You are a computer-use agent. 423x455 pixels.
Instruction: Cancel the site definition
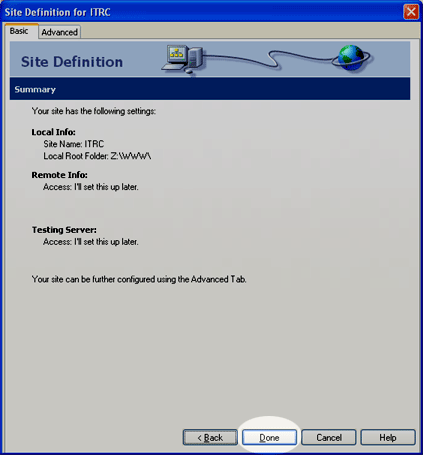click(x=329, y=437)
